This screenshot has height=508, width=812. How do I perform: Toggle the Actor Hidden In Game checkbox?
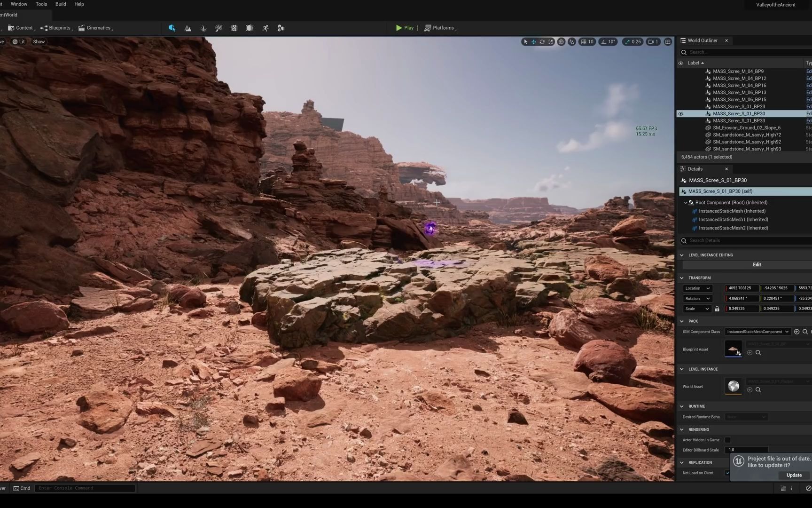click(728, 440)
